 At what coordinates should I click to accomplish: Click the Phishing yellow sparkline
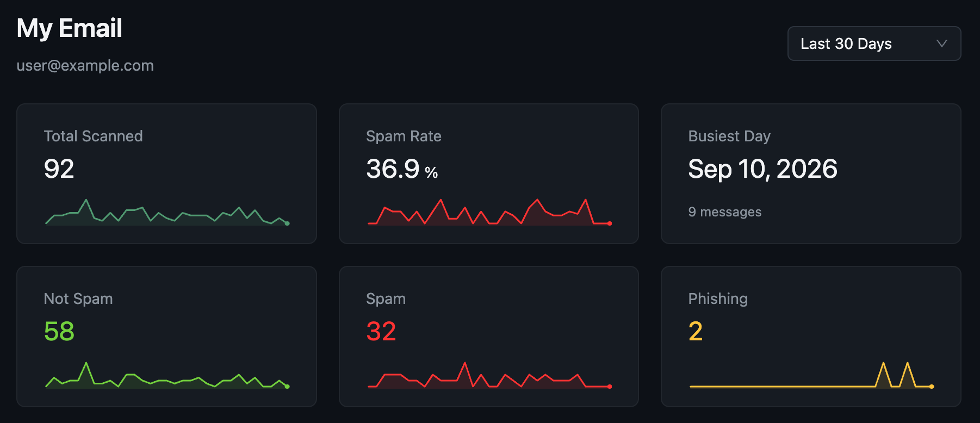811,375
